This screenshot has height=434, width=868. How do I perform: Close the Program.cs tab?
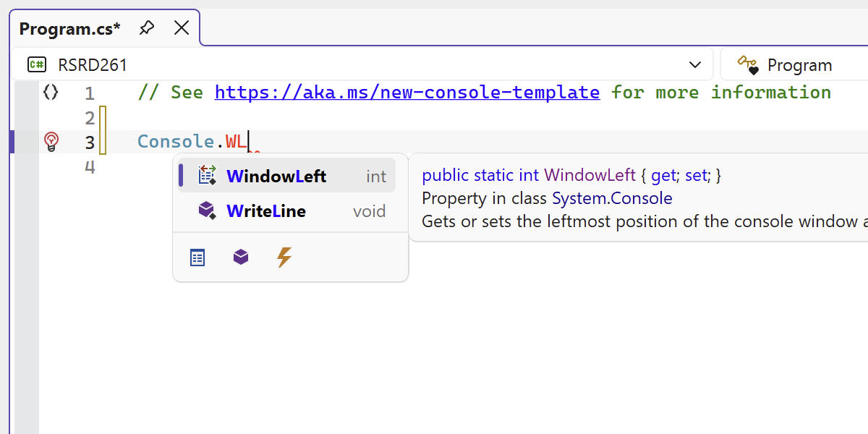click(182, 28)
